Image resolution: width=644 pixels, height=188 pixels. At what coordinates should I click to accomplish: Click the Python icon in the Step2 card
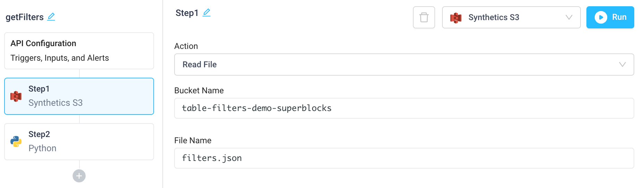(x=16, y=142)
